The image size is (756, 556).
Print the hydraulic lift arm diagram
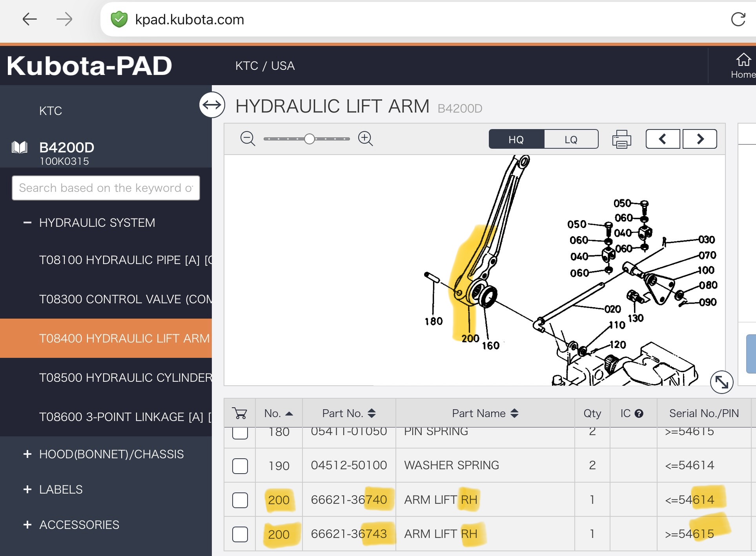(x=621, y=139)
